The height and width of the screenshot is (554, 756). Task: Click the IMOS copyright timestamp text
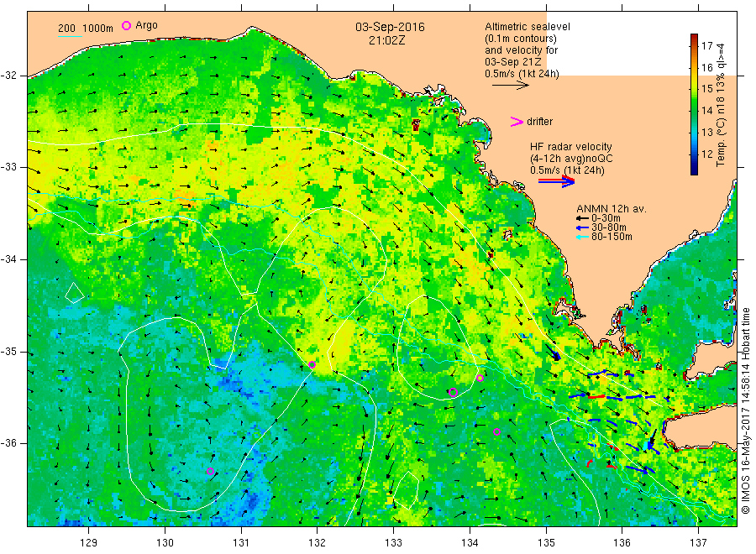click(746, 411)
